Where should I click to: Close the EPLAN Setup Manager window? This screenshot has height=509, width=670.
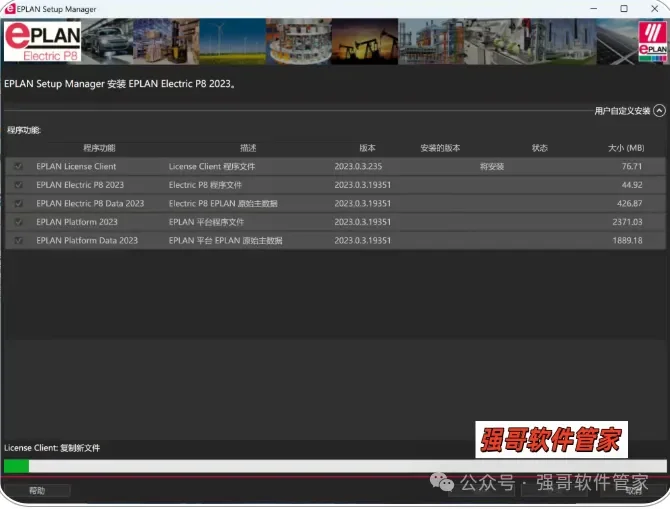coord(655,9)
